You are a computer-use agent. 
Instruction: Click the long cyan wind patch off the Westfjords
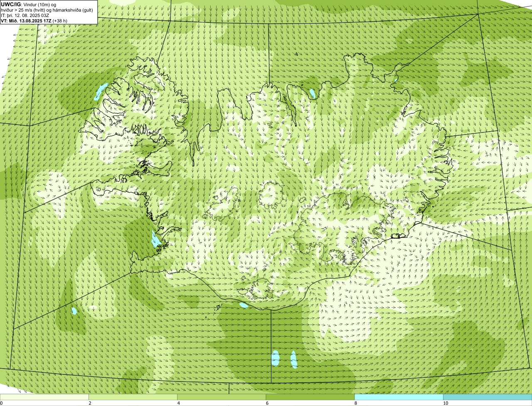(x=101, y=91)
